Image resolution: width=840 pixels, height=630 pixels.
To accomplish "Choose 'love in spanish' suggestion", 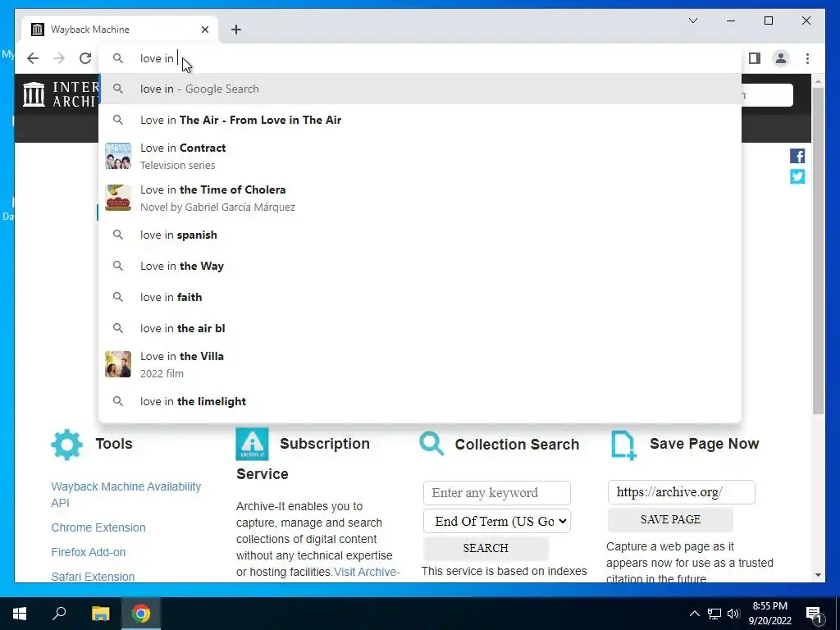I will [420, 235].
